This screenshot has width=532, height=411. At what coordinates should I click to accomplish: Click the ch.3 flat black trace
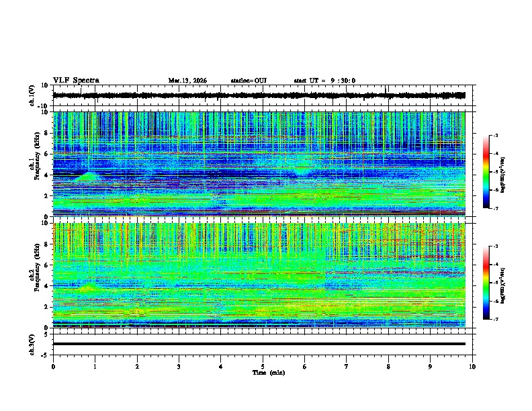coord(259,344)
